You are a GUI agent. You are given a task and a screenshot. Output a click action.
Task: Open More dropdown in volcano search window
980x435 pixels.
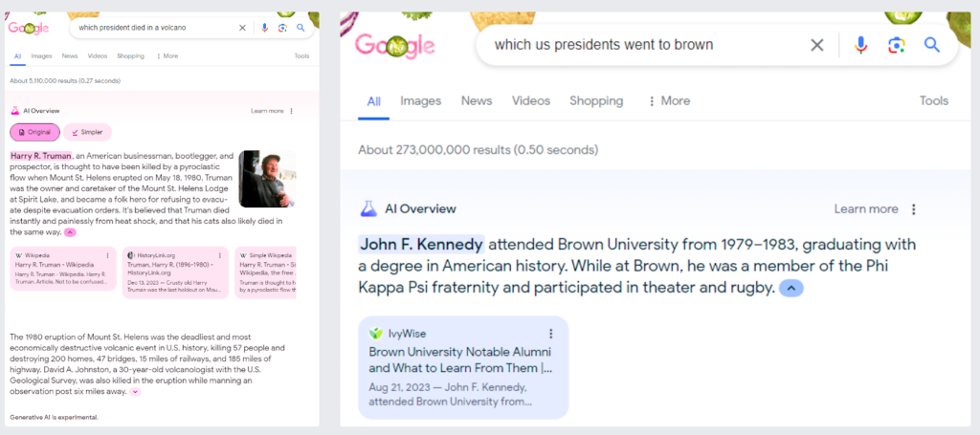pos(167,56)
